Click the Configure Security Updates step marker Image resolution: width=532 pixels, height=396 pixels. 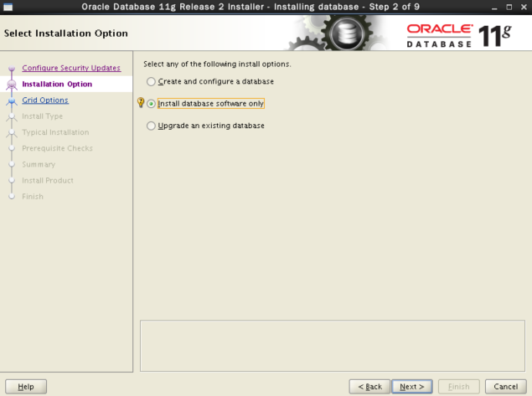click(11, 69)
